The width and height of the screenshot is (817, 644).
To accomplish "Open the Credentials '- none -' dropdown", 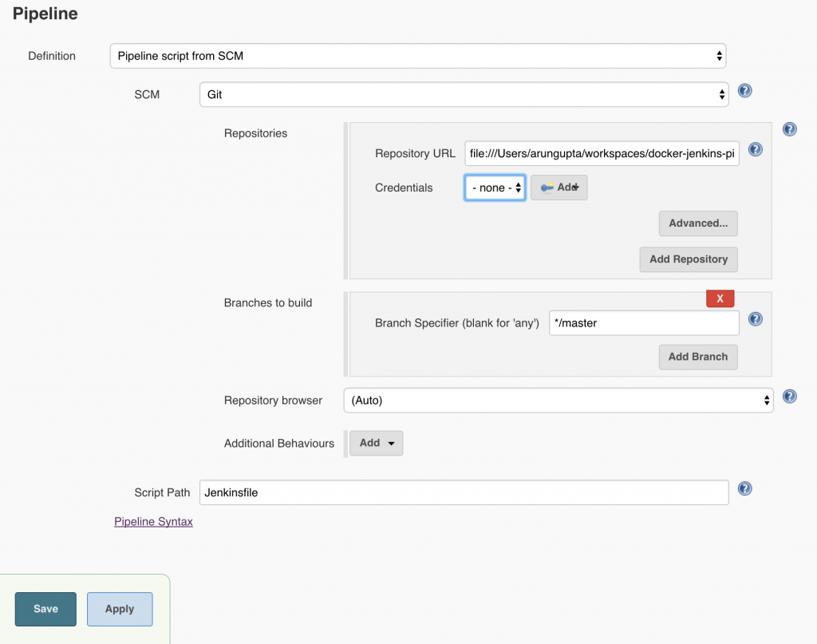I will click(495, 188).
